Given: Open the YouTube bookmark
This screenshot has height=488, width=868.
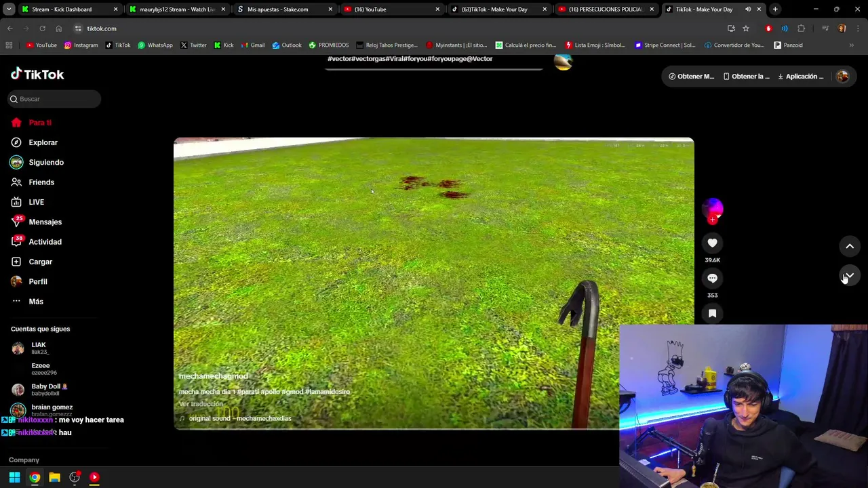Looking at the screenshot, I should [x=41, y=45].
